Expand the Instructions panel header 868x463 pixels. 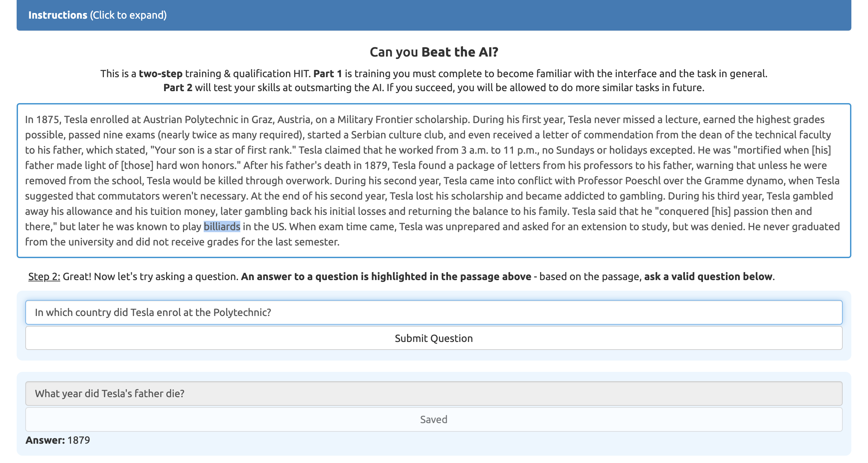[434, 15]
